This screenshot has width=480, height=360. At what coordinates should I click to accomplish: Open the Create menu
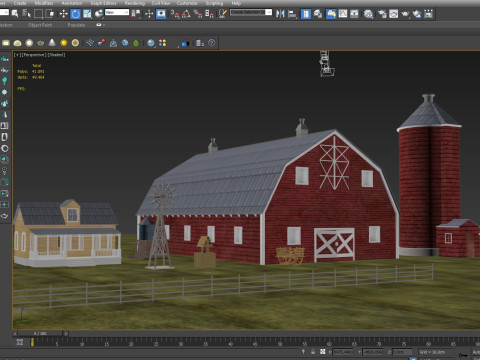(x=20, y=3)
